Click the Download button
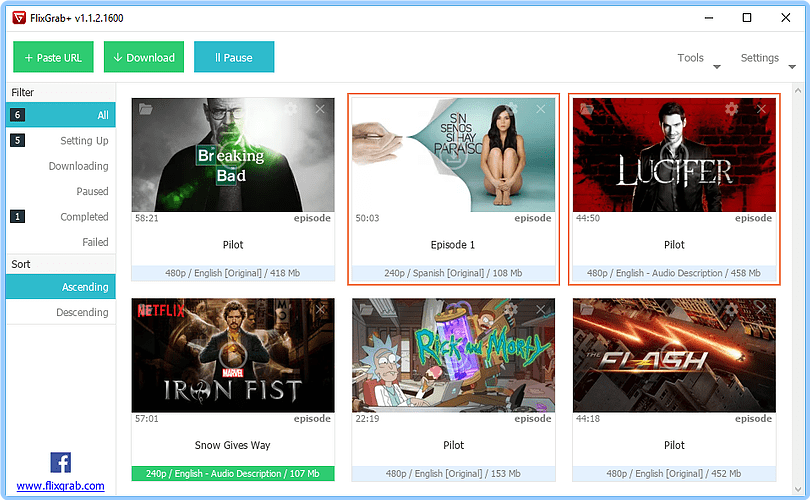 (x=144, y=57)
